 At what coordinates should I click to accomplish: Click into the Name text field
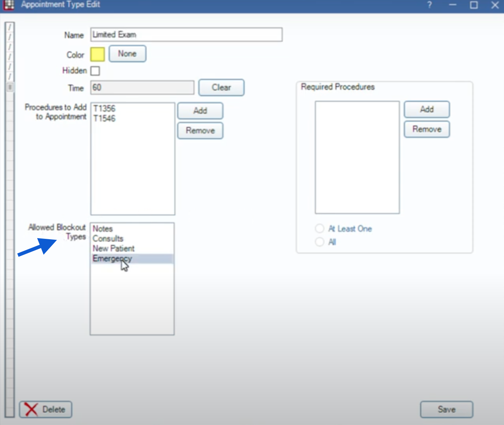point(186,35)
